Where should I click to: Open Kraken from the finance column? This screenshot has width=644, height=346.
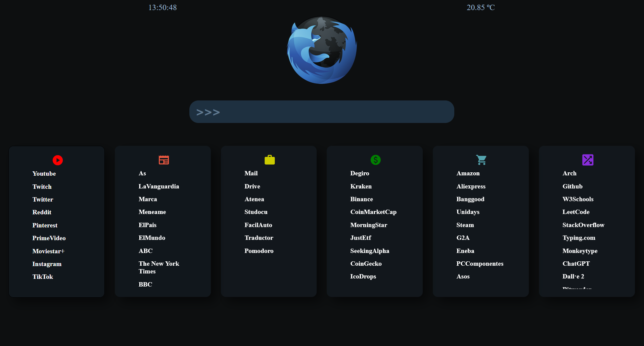coord(361,186)
